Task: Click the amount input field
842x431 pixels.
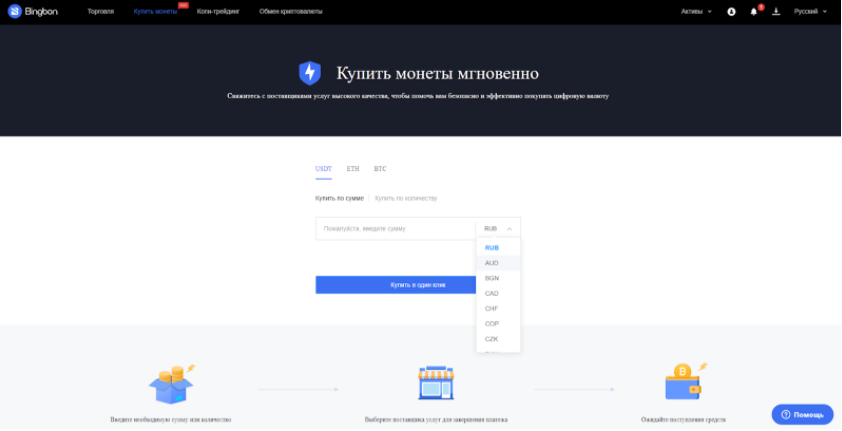Action: coord(395,229)
